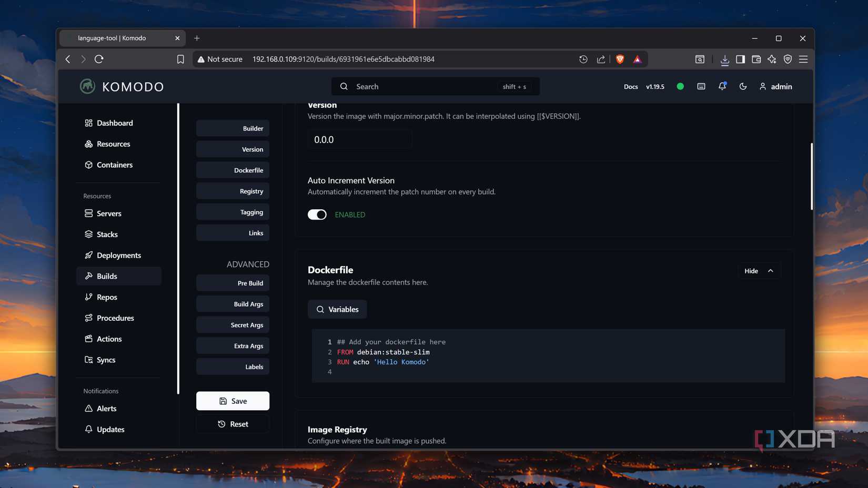Open keyboard shortcuts from the top bar
Screen dimensions: 868x488
[x=701, y=86]
